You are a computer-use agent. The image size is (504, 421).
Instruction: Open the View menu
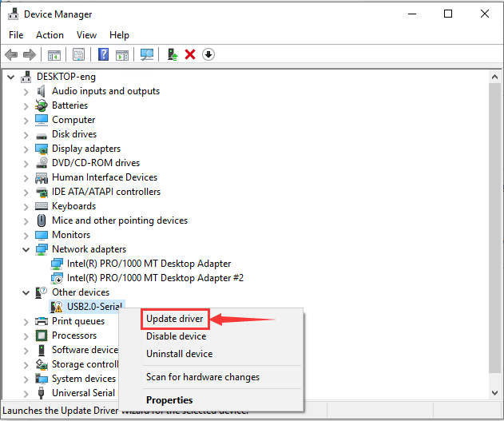click(x=86, y=34)
